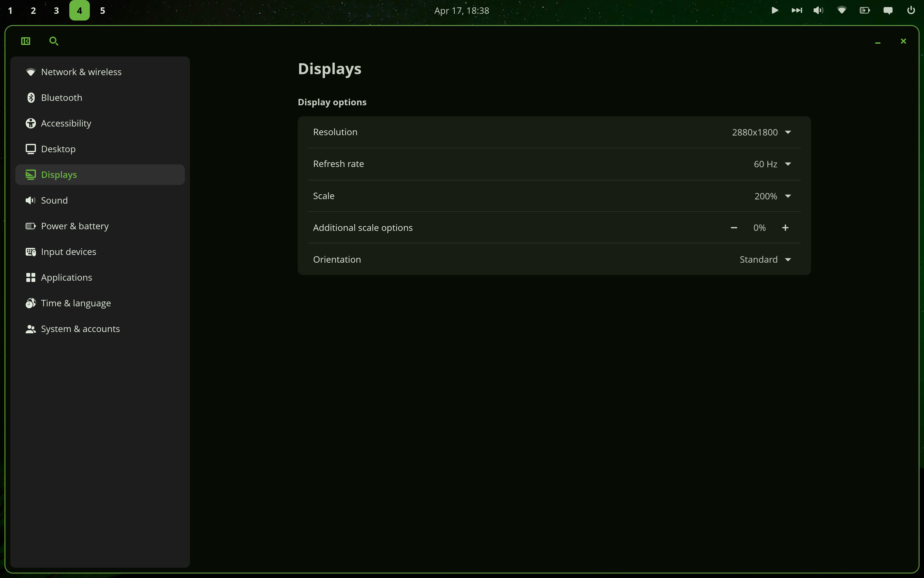This screenshot has height=578, width=924.
Task: Open Input devices settings page
Action: 100,251
